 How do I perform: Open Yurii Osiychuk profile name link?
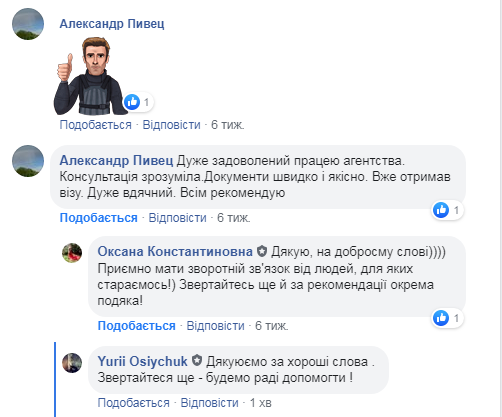click(143, 361)
